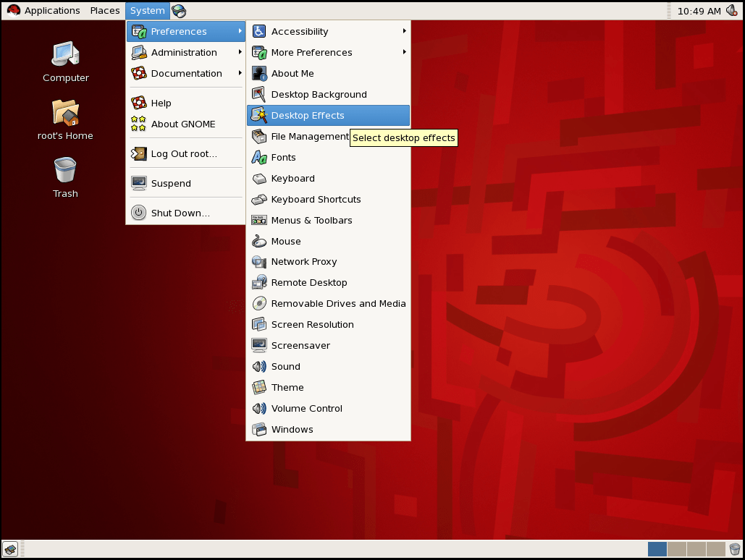Expand the Documentation submenu
Image resolution: width=745 pixels, height=560 pixels.
[x=187, y=73]
